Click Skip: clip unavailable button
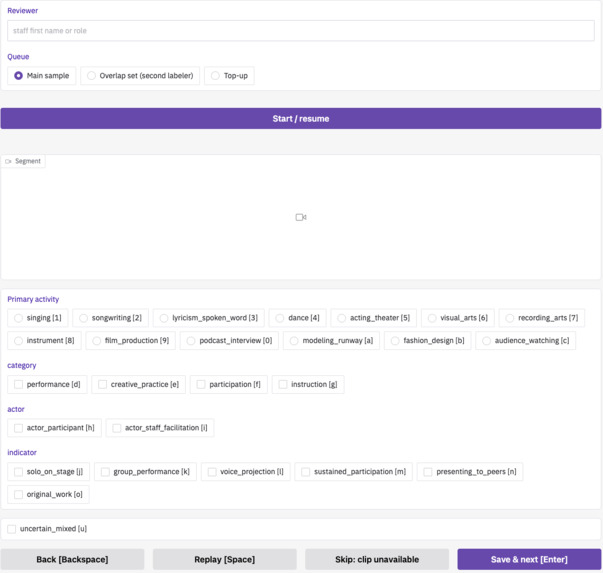This screenshot has height=573, width=603. point(377,560)
